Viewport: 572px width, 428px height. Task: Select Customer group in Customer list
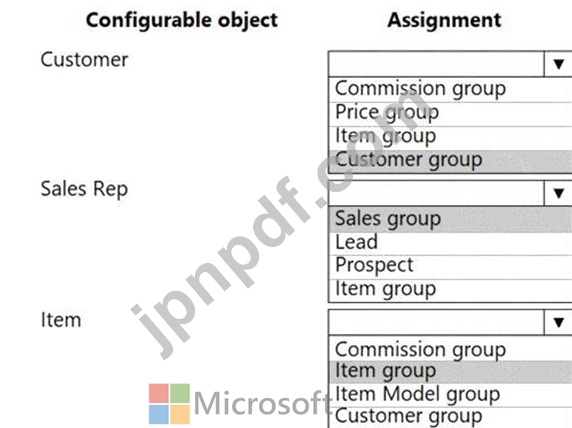pyautogui.click(x=450, y=161)
